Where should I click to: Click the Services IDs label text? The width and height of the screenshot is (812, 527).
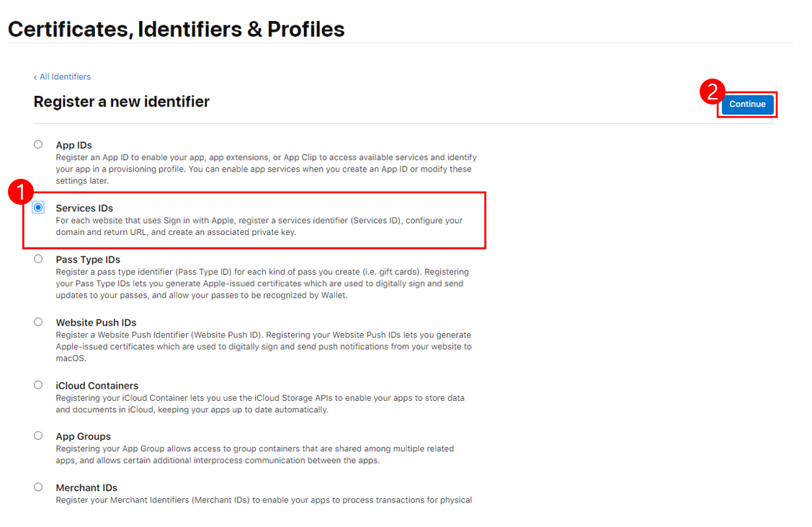[84, 208]
